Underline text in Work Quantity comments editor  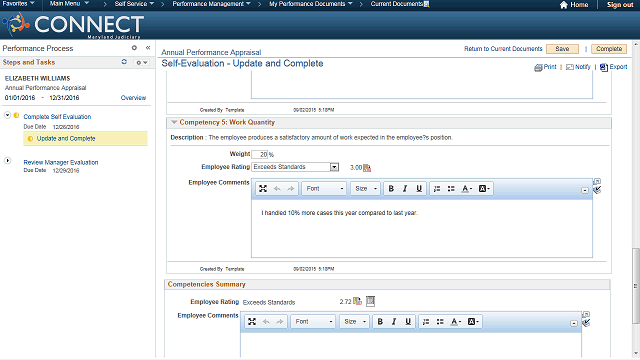tap(419, 189)
